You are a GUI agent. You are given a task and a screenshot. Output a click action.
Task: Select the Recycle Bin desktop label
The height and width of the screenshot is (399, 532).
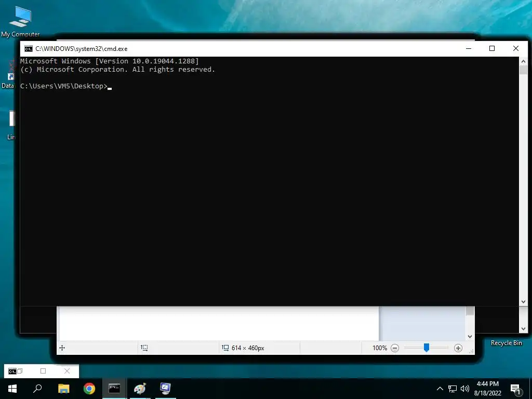(x=506, y=343)
